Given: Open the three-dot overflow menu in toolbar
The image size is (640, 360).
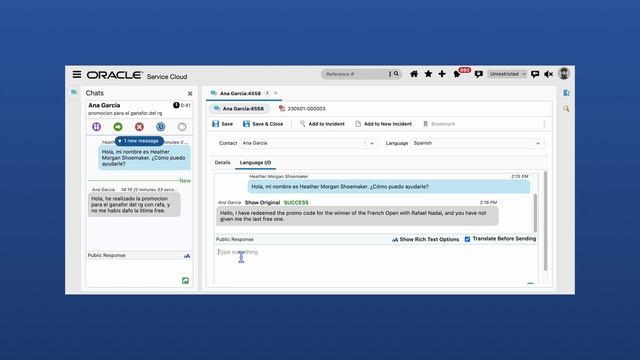Looking at the screenshot, I should [544, 124].
